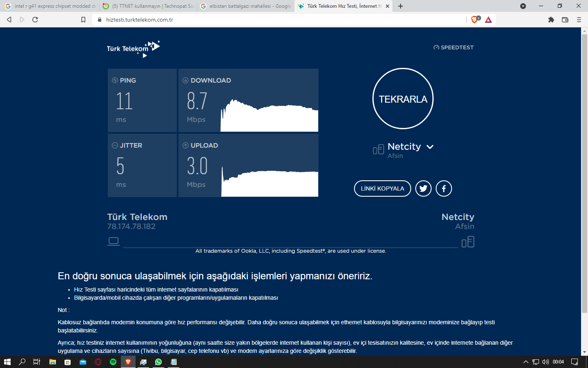
Task: Open the monitor app on the taskbar
Action: point(143,362)
